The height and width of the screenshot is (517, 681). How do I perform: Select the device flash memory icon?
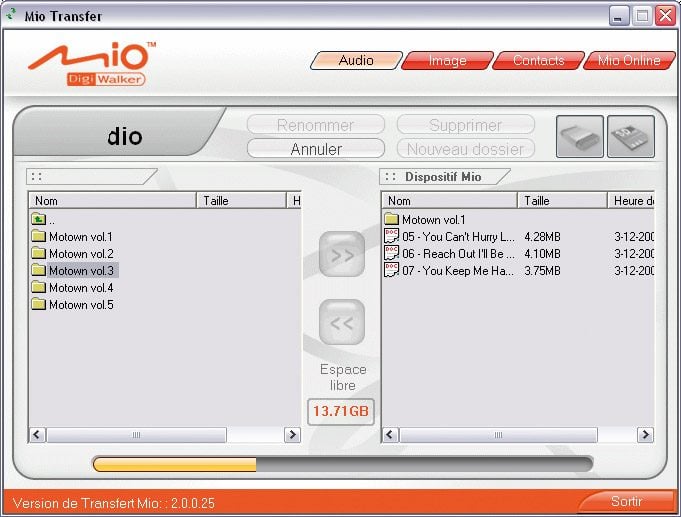point(580,136)
